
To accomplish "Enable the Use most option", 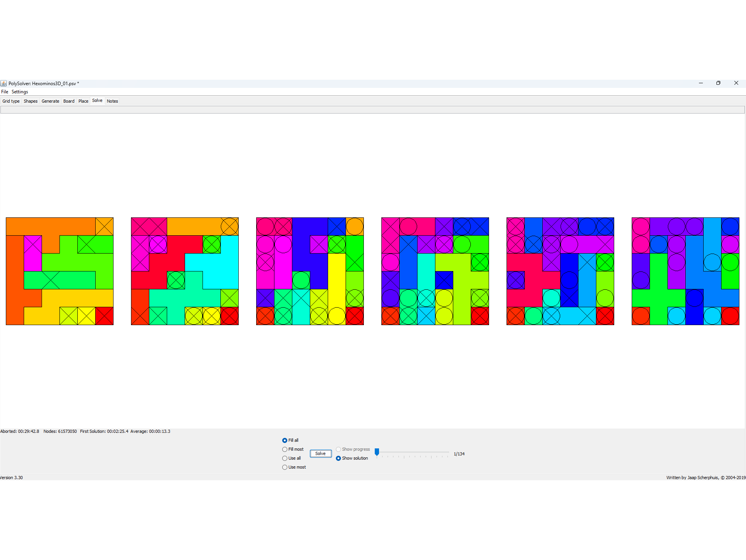I will [x=285, y=467].
